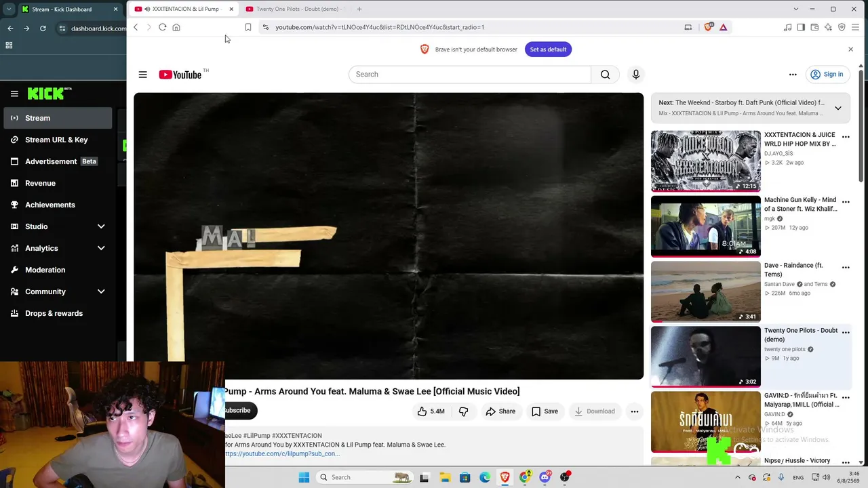Play the Machine Gun Kelly video thumbnail
Viewport: 868px width, 488px height.
705,227
